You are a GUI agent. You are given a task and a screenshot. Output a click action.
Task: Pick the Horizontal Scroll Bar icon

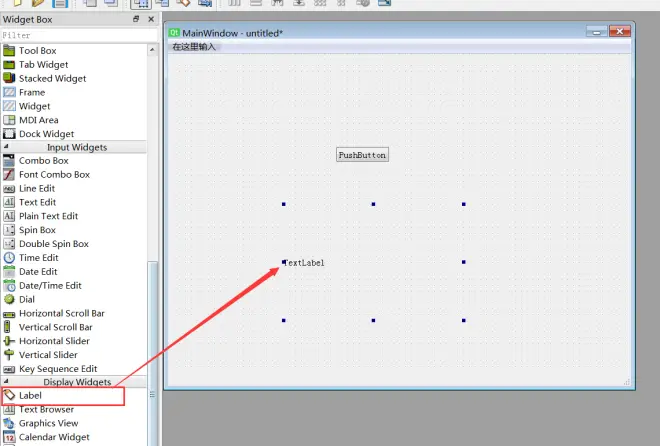(9, 314)
